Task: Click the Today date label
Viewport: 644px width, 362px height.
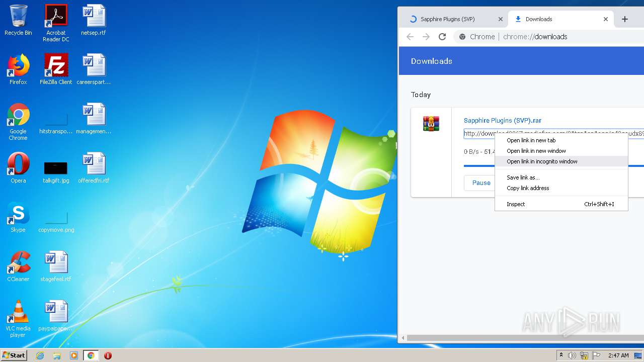Action: 421,95
